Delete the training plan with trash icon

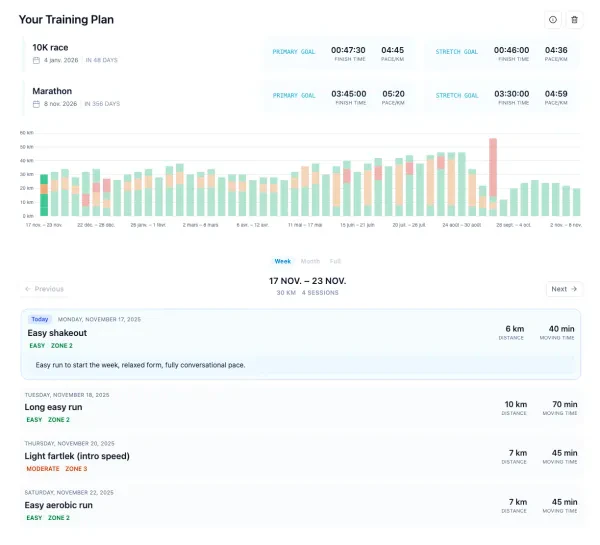click(574, 19)
